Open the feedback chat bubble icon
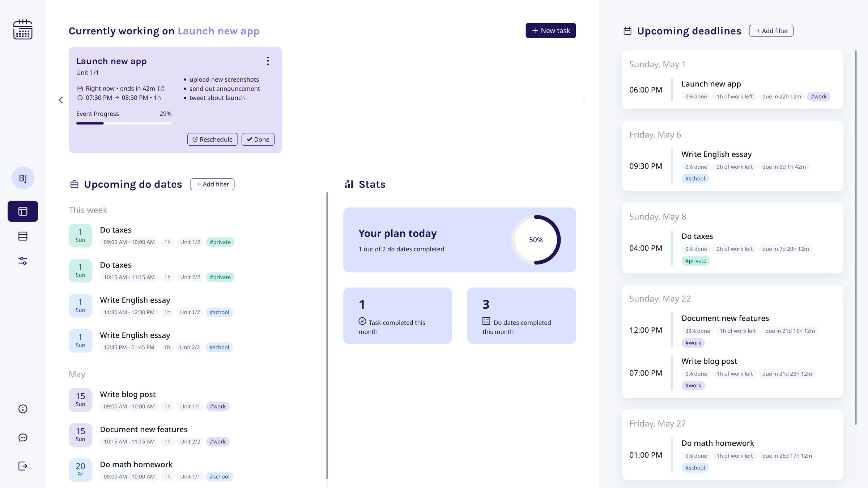This screenshot has width=868, height=488. (23, 437)
